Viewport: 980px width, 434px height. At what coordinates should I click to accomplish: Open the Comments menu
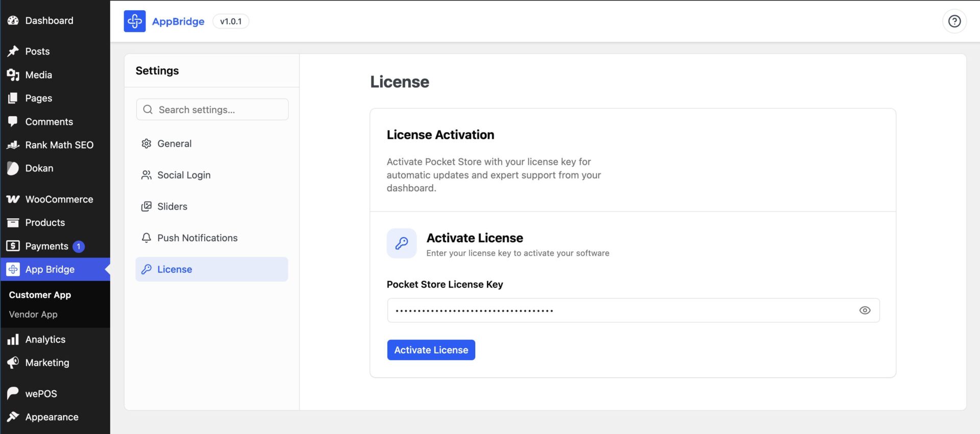tap(55, 121)
